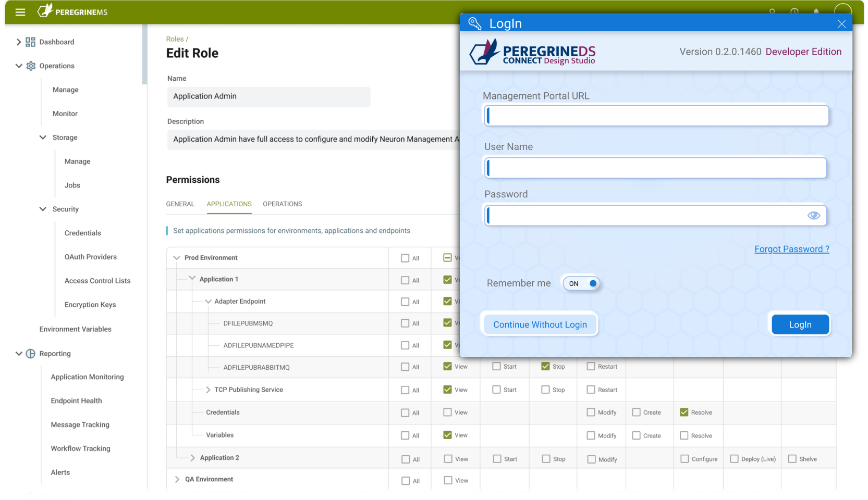This screenshot has height=500, width=868.
Task: Check Deploy (Live) for Application 2
Action: coord(734,459)
